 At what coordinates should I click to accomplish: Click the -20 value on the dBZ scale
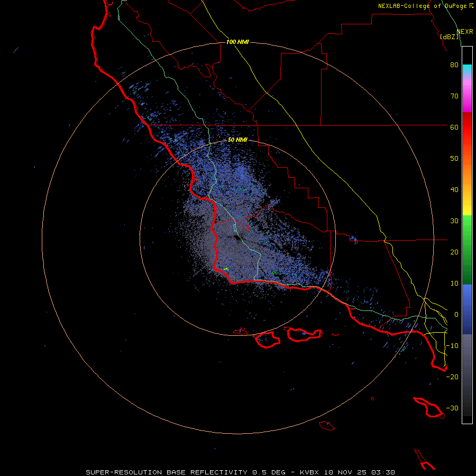pos(452,377)
